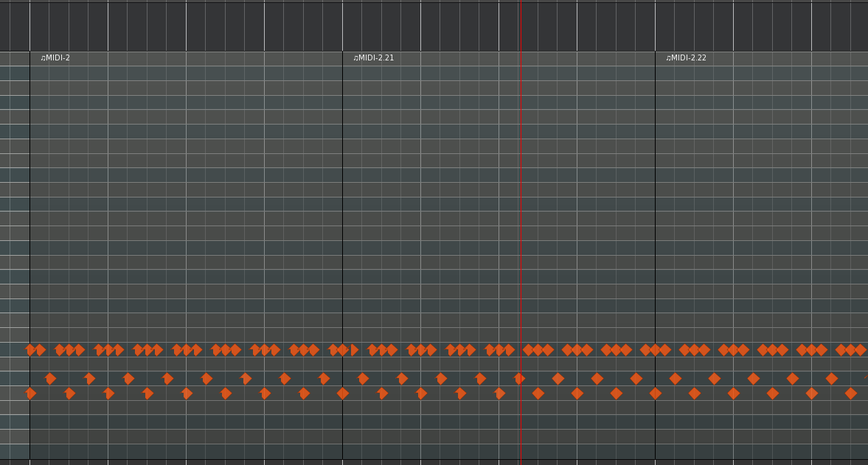
Task: Select first middle-row note in MIDI-2 region
Action: 50,379
